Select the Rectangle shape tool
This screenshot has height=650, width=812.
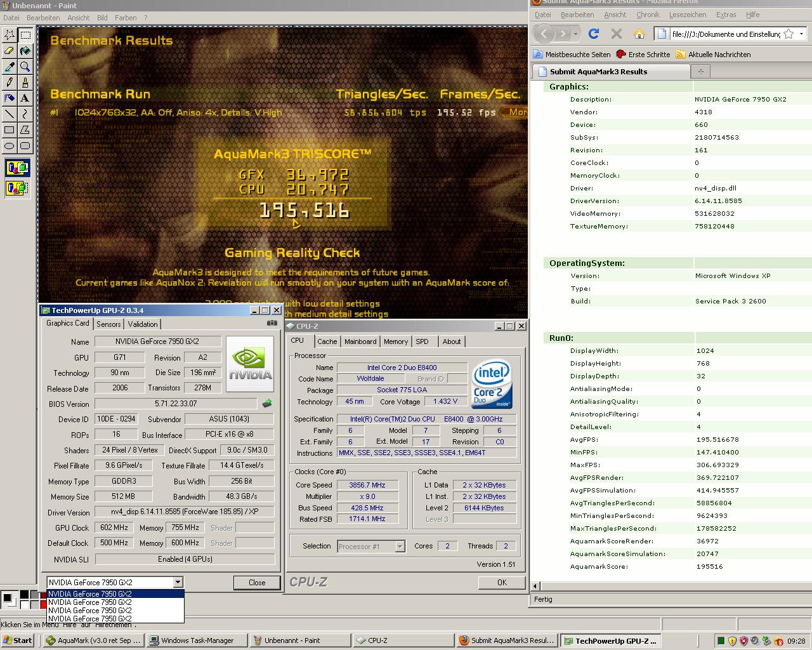pyautogui.click(x=10, y=130)
